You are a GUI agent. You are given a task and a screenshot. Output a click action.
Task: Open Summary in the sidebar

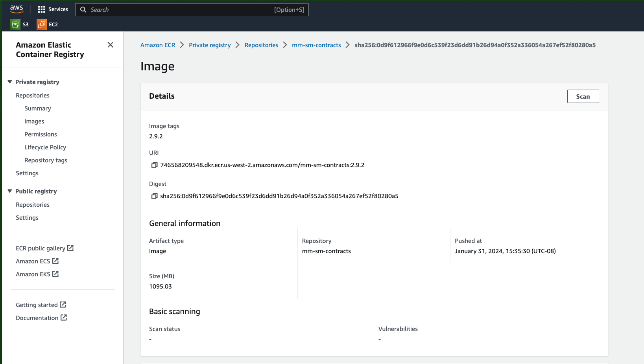coord(38,108)
